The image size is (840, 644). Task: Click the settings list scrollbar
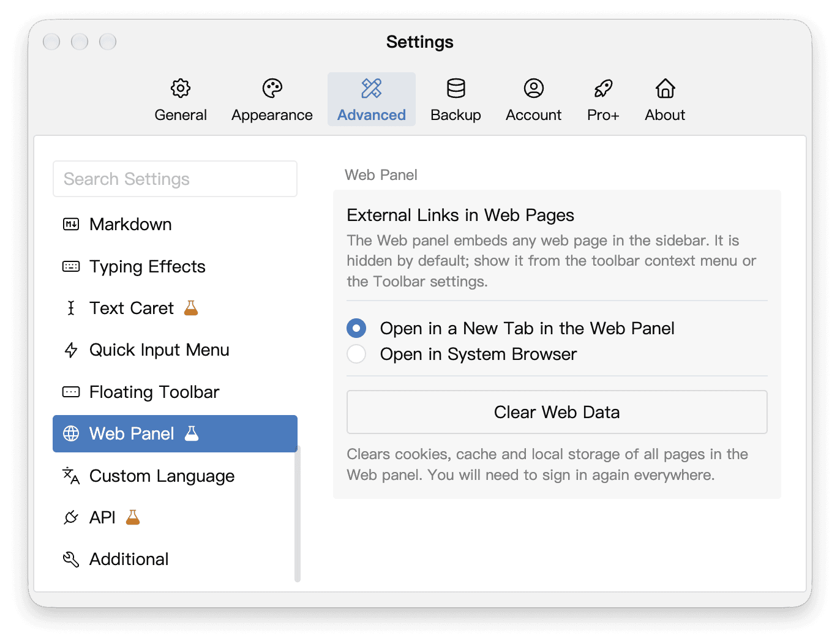click(298, 514)
